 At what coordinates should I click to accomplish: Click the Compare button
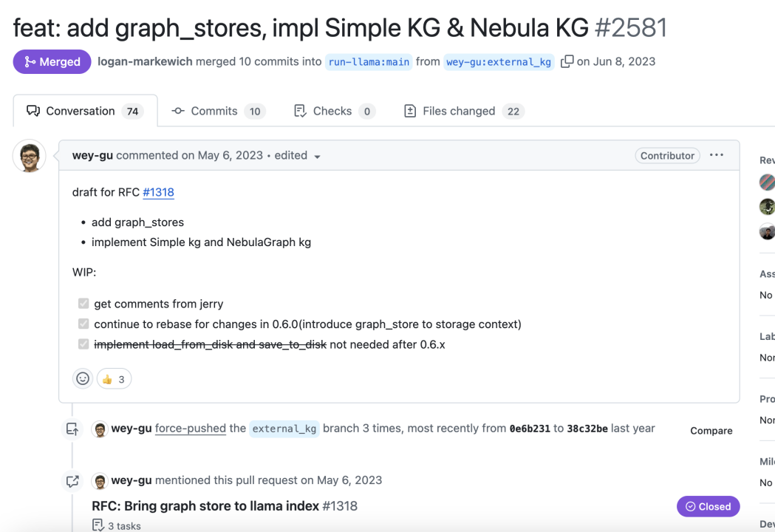pos(711,431)
